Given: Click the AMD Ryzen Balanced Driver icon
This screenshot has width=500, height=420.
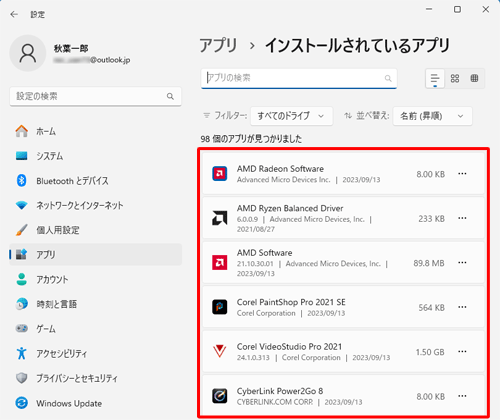Looking at the screenshot, I should [x=220, y=218].
